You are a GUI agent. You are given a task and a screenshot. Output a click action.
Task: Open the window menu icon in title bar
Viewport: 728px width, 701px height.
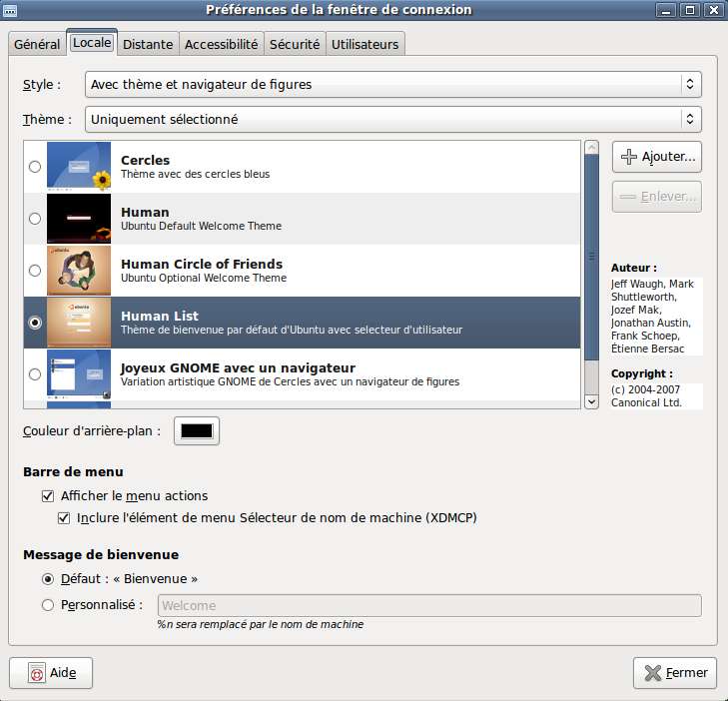click(x=10, y=10)
